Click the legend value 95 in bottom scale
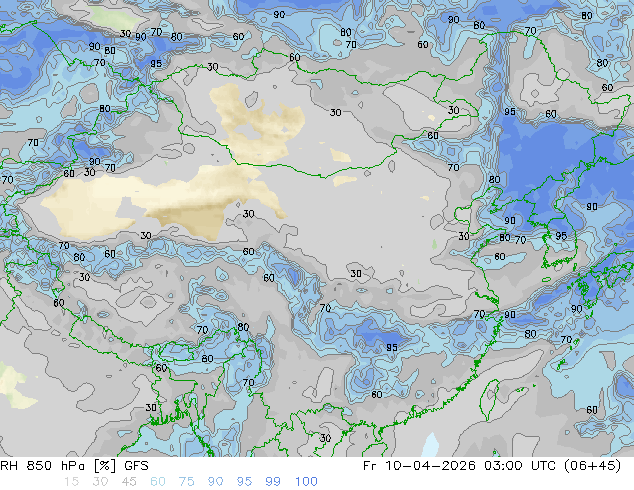Screen dimensions: 634x490 point(244,482)
